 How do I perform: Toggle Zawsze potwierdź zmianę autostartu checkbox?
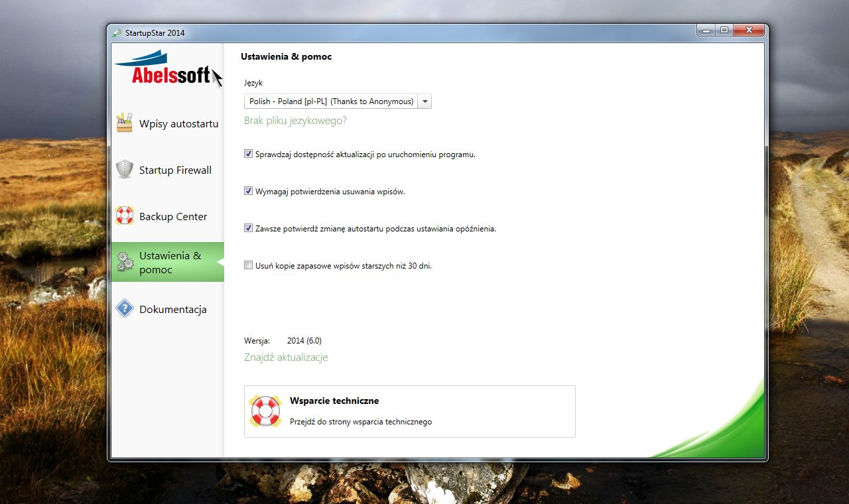coord(249,228)
